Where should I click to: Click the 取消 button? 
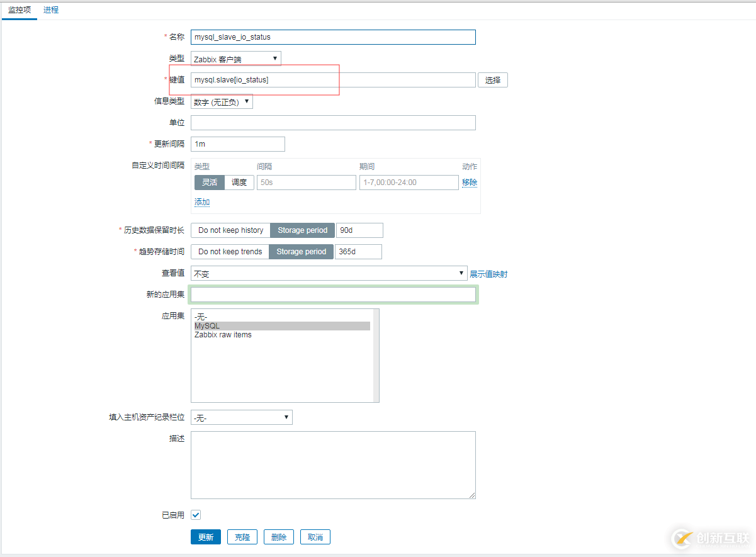315,536
